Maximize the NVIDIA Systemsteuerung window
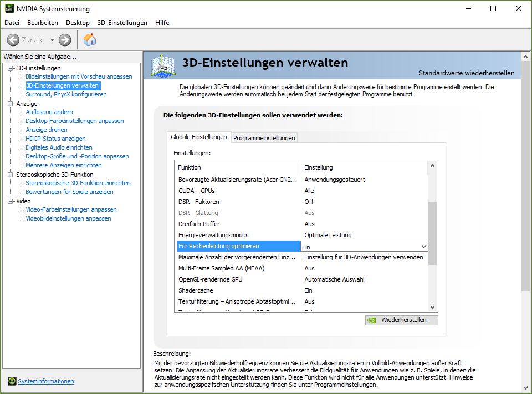This screenshot has height=394, width=532. click(x=493, y=8)
